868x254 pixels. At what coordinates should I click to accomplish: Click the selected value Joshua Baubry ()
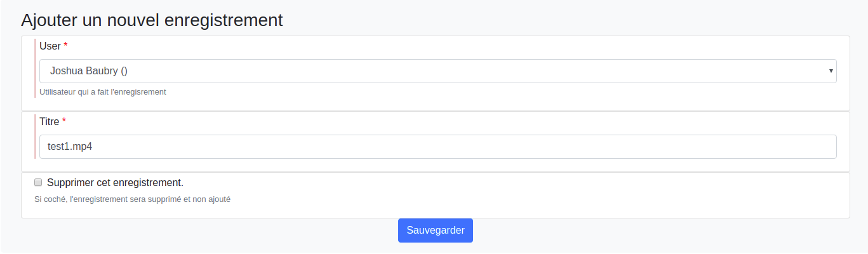click(89, 71)
